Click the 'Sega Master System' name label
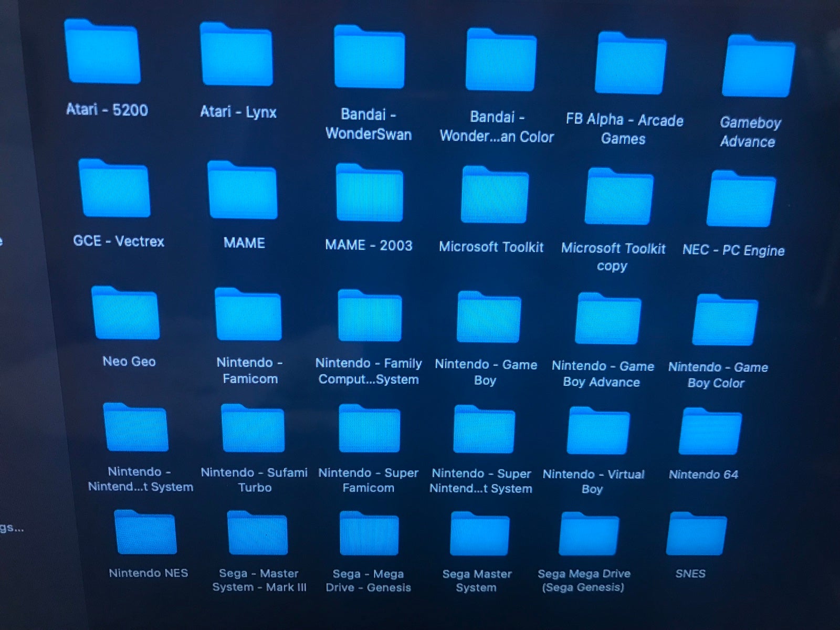This screenshot has height=630, width=840. (x=477, y=581)
